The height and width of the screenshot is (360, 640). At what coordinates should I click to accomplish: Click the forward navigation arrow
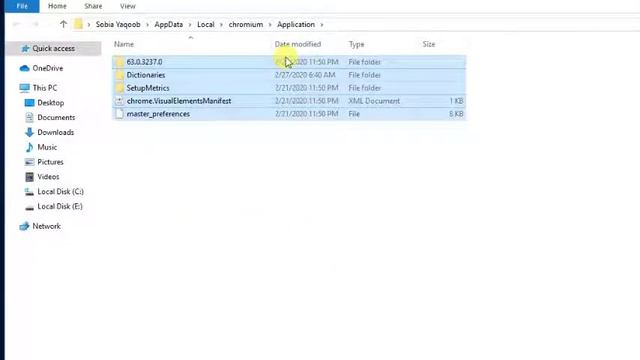pyautogui.click(x=35, y=24)
